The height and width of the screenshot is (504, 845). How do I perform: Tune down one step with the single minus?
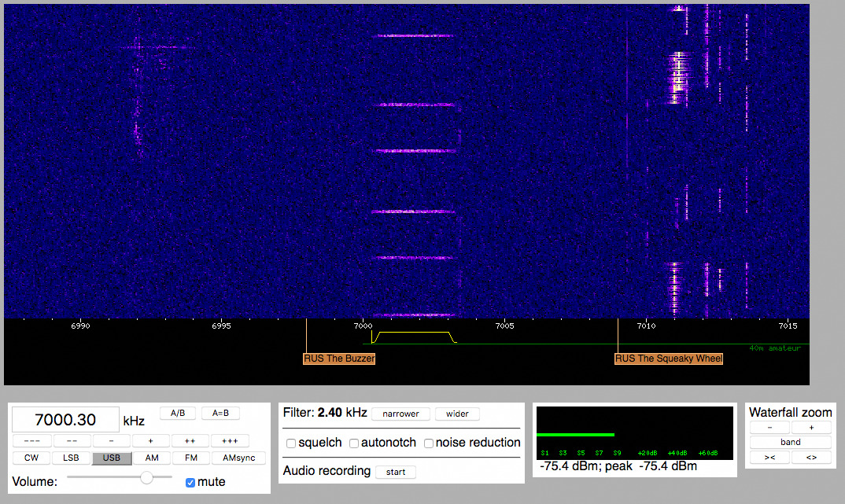point(111,440)
